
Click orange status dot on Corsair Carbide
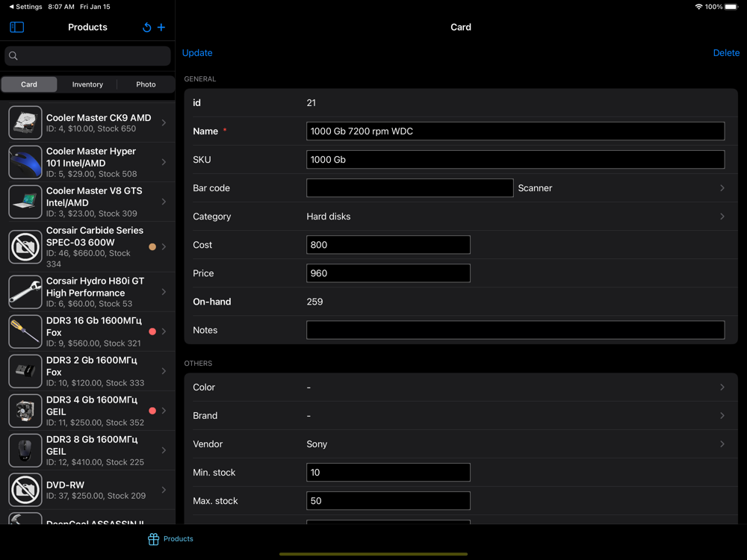click(x=152, y=246)
